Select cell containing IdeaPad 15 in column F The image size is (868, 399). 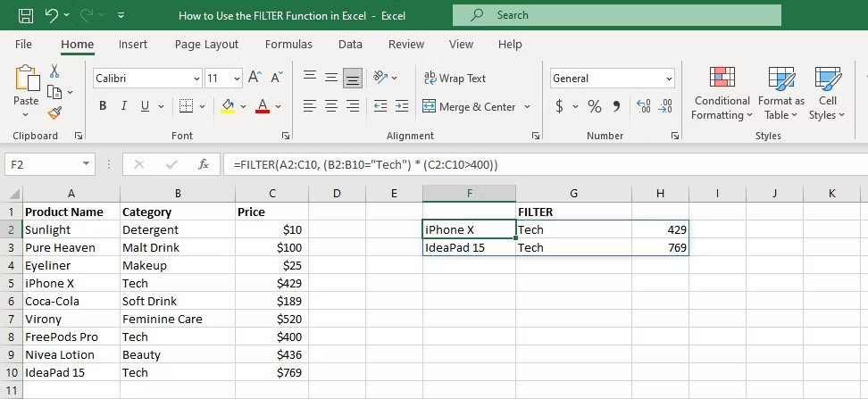(469, 247)
